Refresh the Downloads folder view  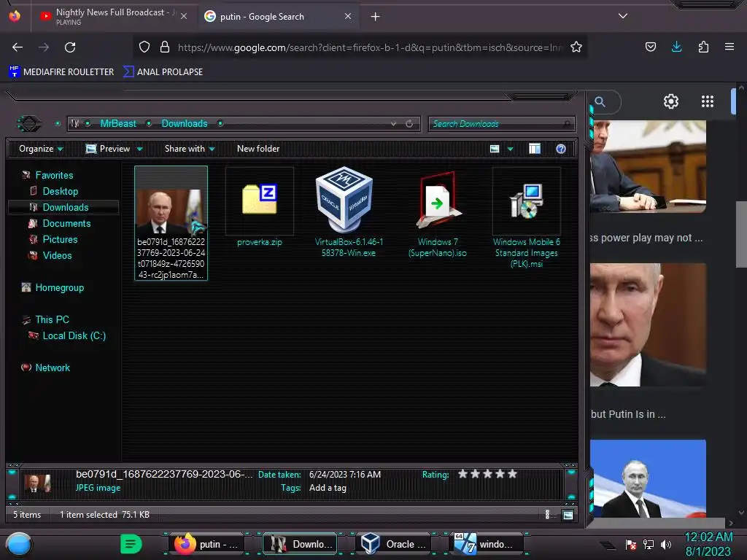coord(409,123)
